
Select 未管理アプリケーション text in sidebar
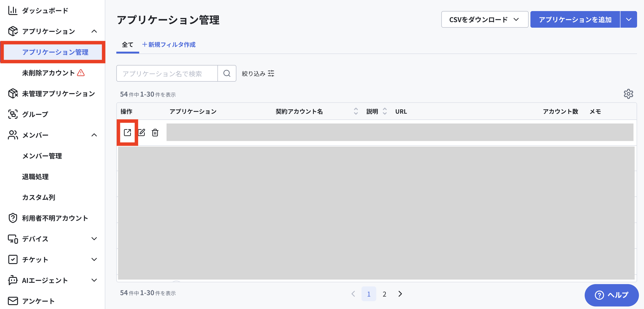58,93
